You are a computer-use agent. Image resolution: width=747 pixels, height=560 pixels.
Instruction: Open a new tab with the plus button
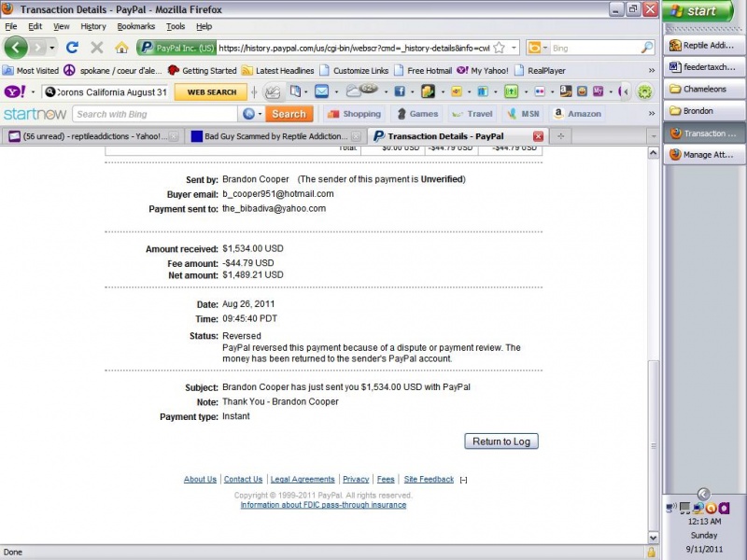[561, 136]
